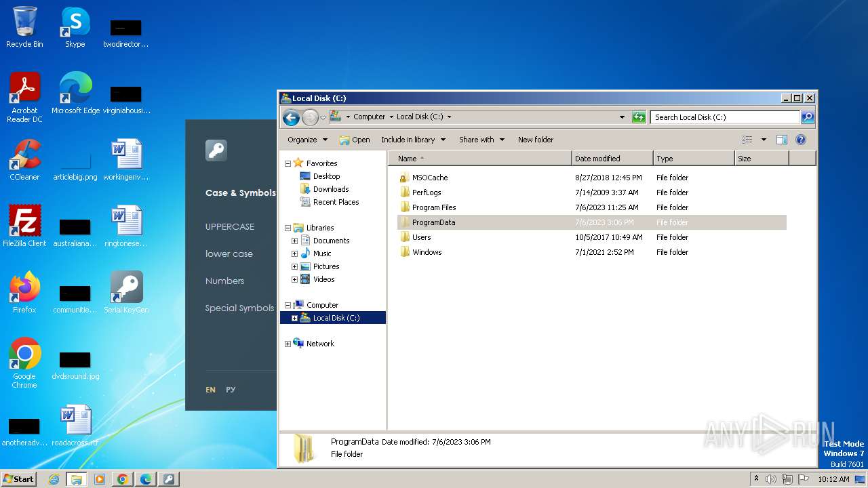868x488 pixels.
Task: Launch Microsoft Edge desktop shortcut
Action: tap(75, 94)
